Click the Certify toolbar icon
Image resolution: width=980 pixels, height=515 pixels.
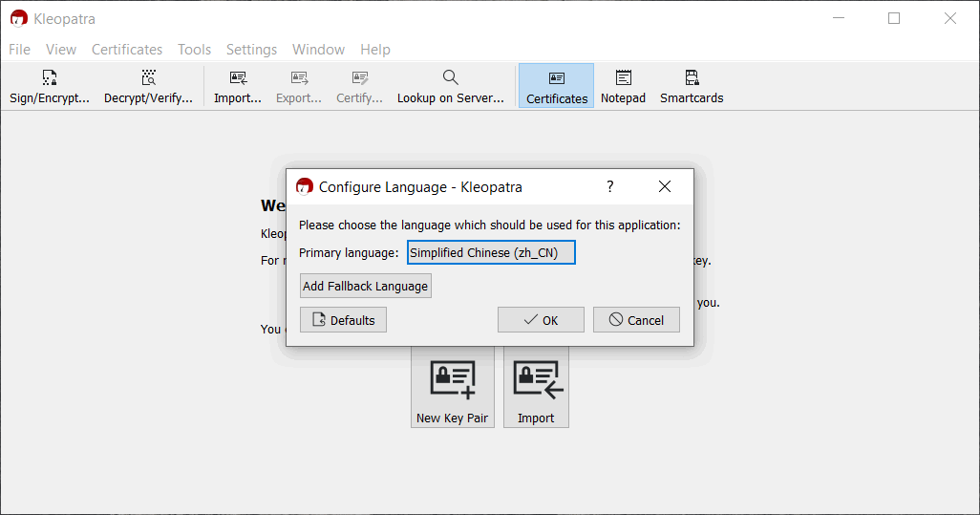point(359,86)
